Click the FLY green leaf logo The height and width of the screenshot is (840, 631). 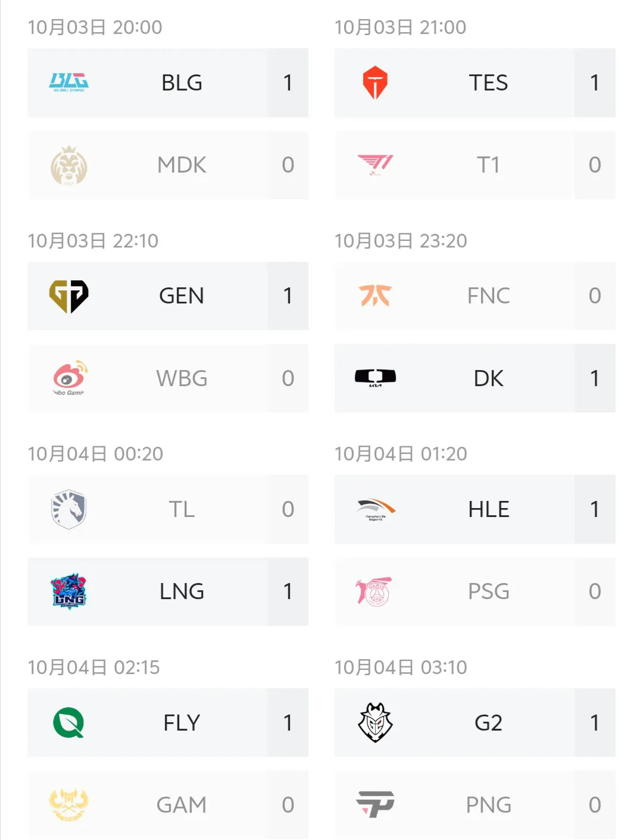tap(68, 723)
